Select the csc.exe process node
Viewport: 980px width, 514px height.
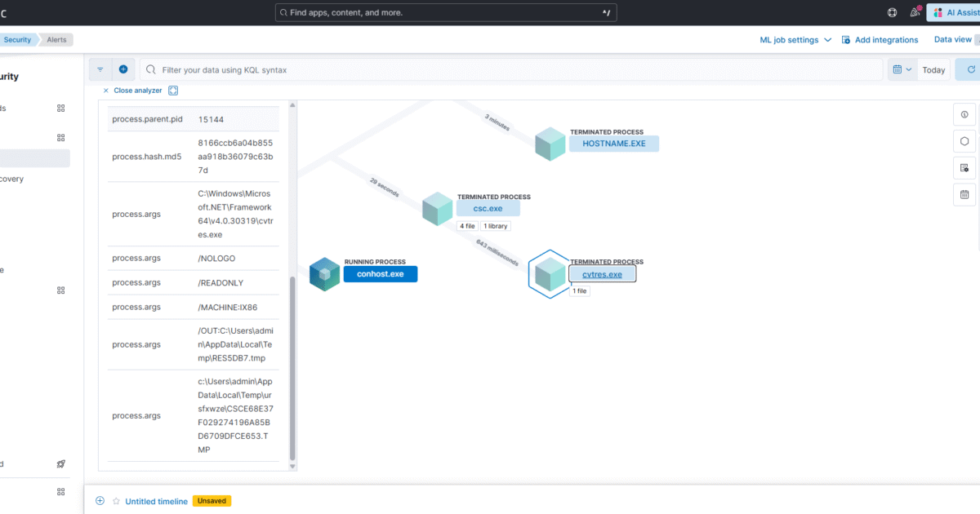[x=488, y=208]
